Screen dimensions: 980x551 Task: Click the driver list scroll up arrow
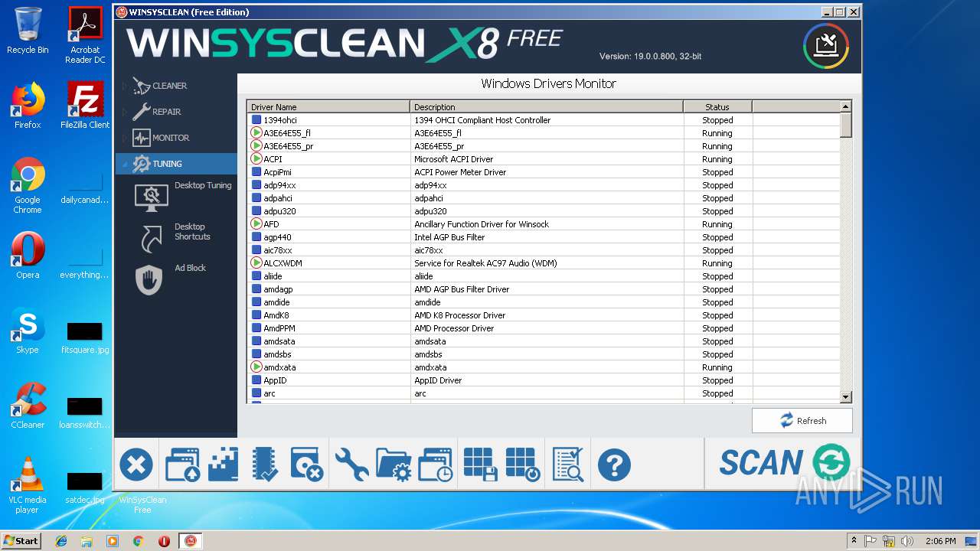pyautogui.click(x=846, y=107)
